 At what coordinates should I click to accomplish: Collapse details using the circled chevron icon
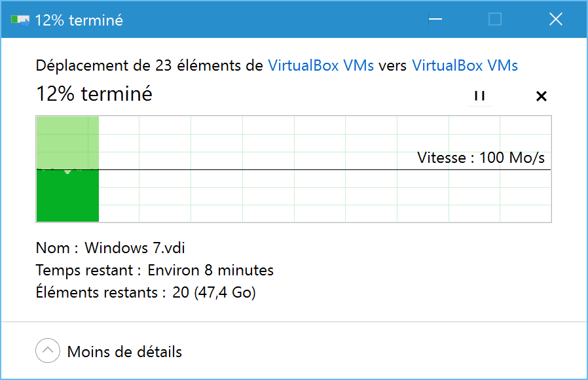(48, 351)
